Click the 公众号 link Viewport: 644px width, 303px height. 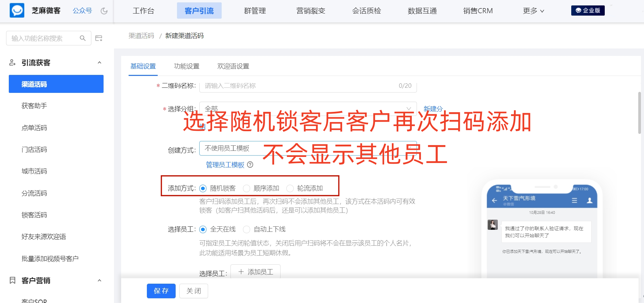coord(82,11)
